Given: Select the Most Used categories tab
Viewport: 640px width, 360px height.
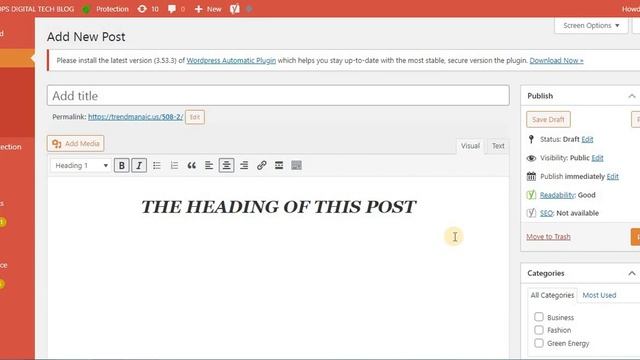Looking at the screenshot, I should click(599, 295).
